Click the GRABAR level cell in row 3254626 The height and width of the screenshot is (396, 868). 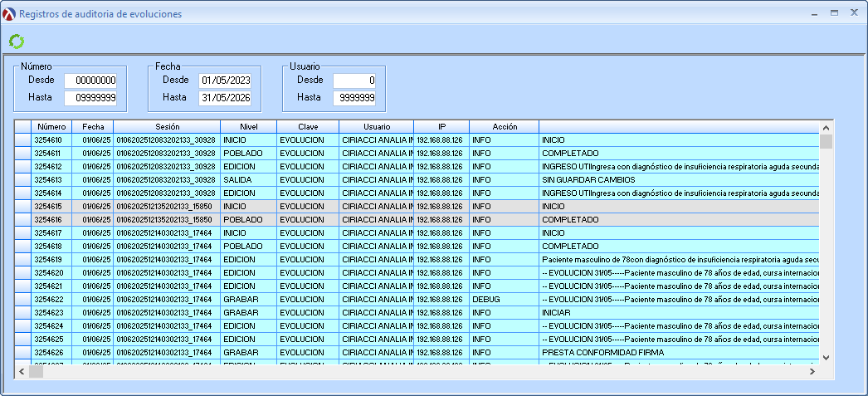[249, 353]
